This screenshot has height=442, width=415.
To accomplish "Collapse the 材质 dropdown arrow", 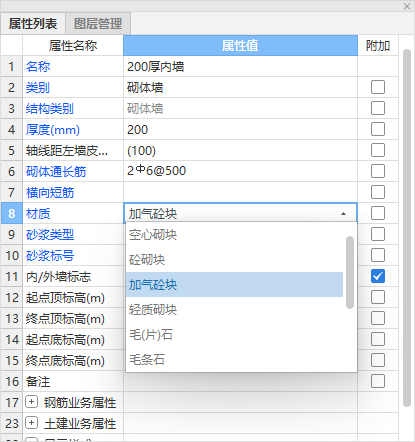I will 343,214.
